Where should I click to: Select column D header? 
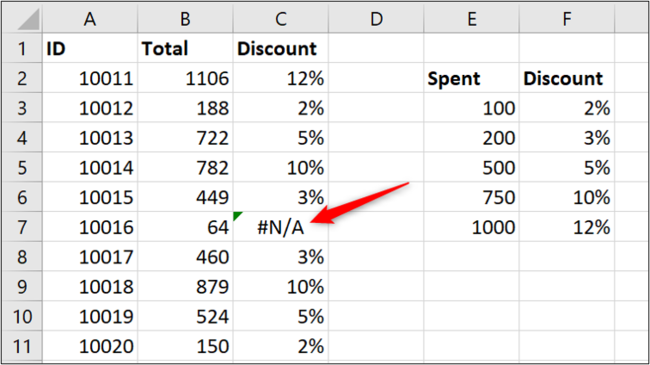click(x=376, y=19)
